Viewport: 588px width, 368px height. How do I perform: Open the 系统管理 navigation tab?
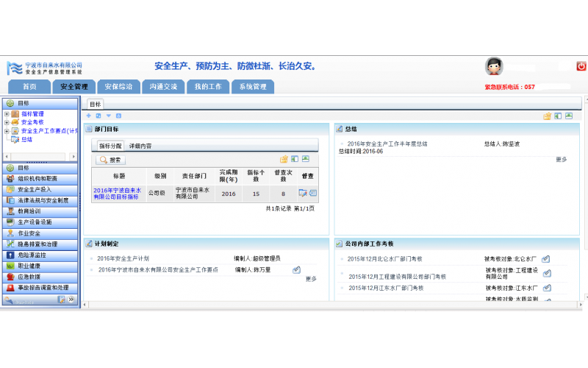pyautogui.click(x=253, y=87)
